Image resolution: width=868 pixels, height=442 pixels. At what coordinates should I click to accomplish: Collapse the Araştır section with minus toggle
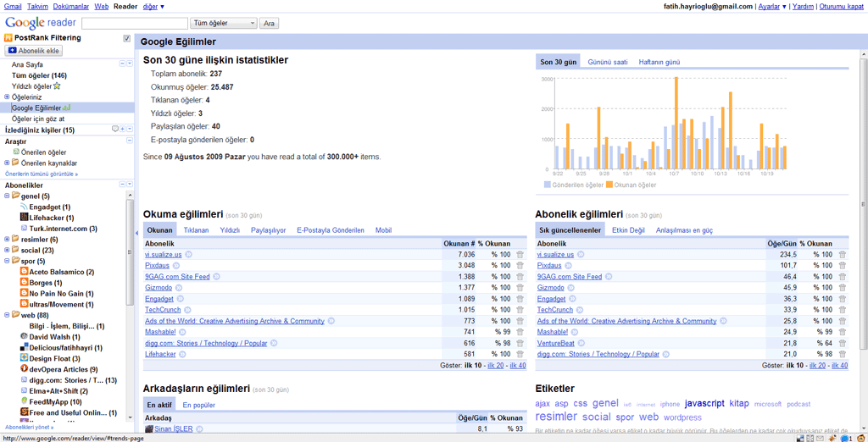(130, 141)
